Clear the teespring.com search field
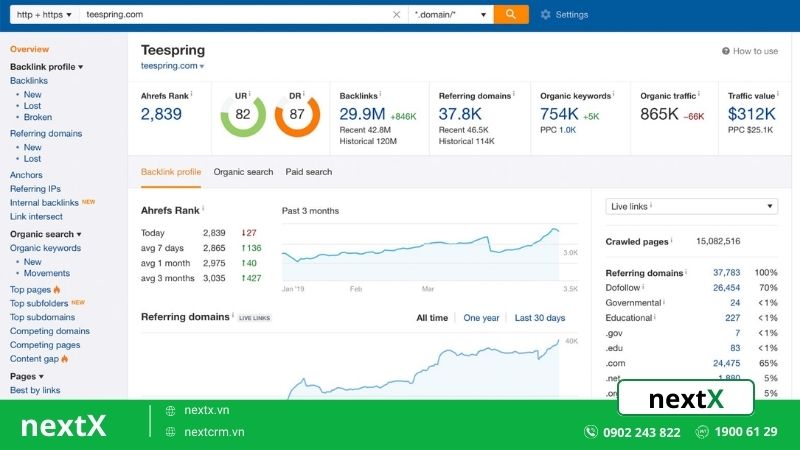 [x=396, y=15]
